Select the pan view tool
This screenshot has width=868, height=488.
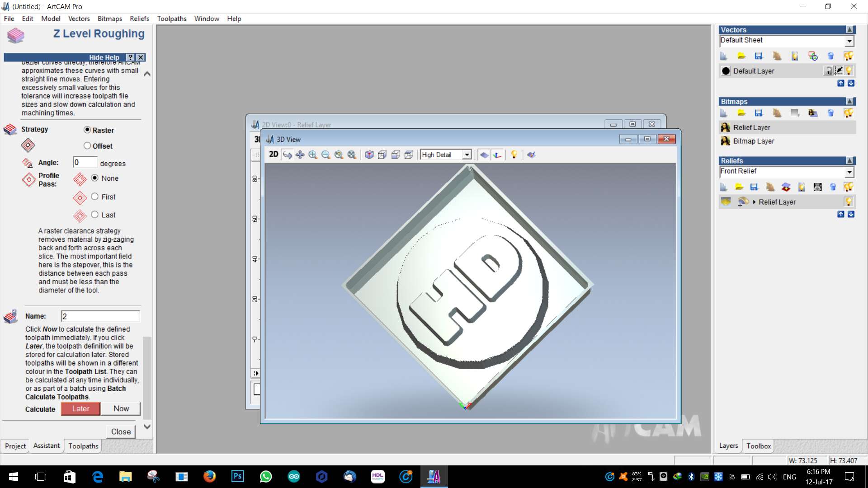[300, 155]
